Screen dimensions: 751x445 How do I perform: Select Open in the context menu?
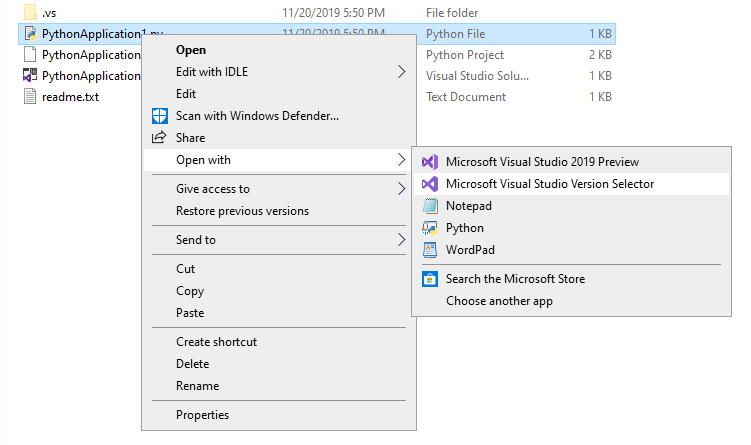pyautogui.click(x=191, y=50)
